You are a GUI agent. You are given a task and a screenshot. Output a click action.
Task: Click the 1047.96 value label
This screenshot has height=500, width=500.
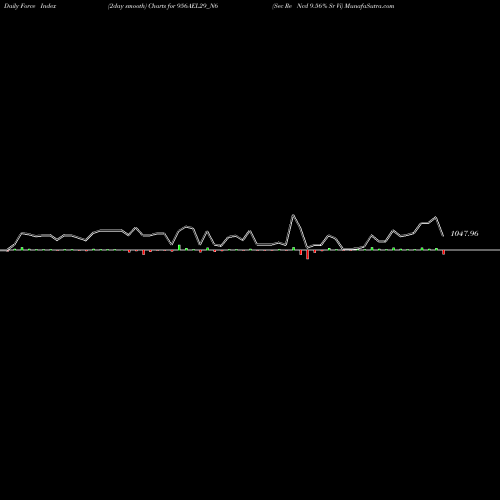click(464, 233)
